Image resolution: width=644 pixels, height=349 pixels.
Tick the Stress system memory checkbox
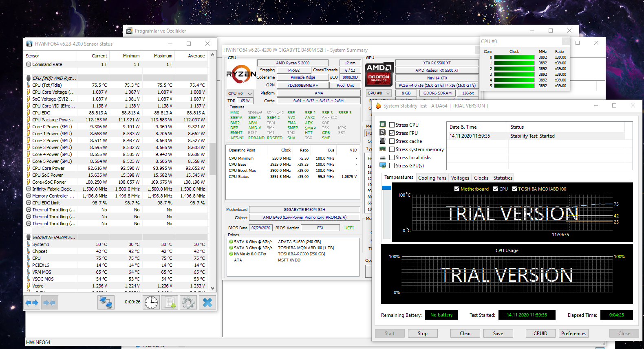[392, 149]
